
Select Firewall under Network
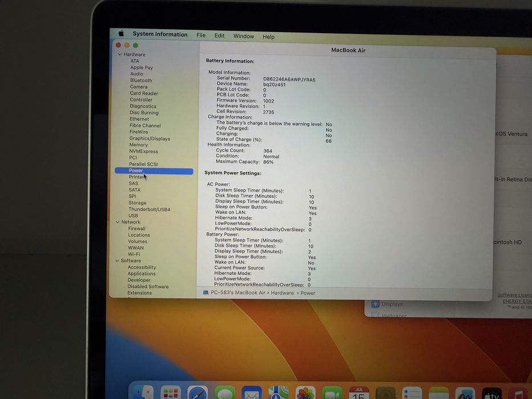137,229
